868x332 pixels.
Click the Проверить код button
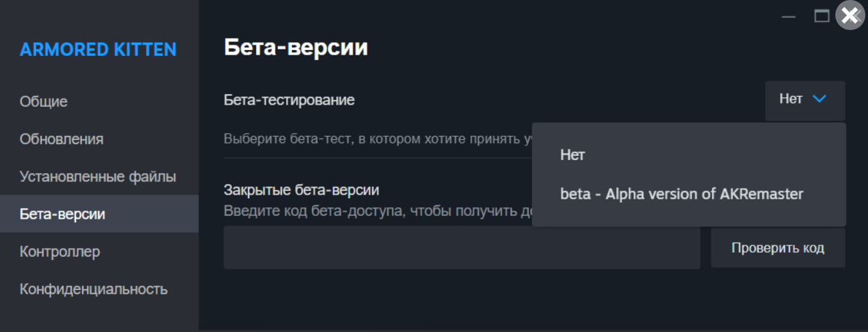(778, 249)
